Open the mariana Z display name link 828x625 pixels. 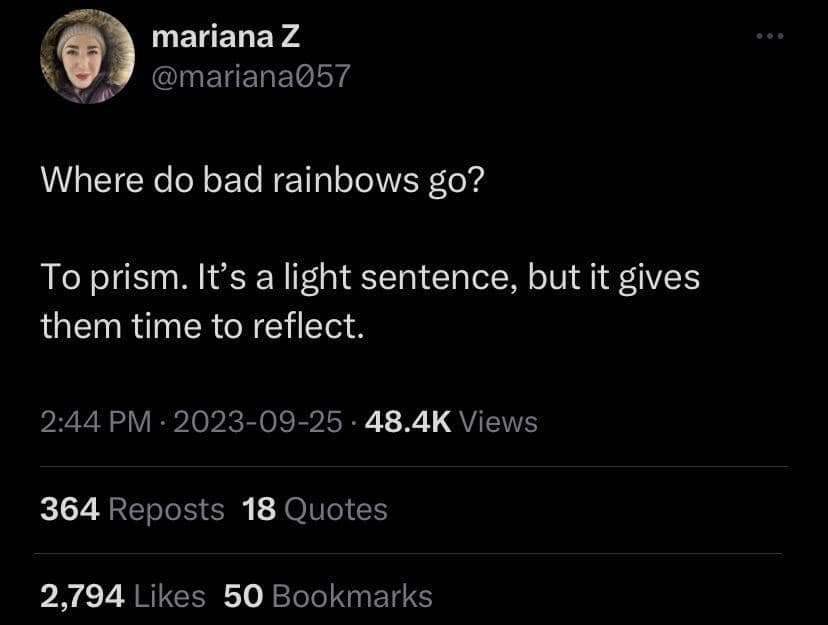tap(225, 38)
